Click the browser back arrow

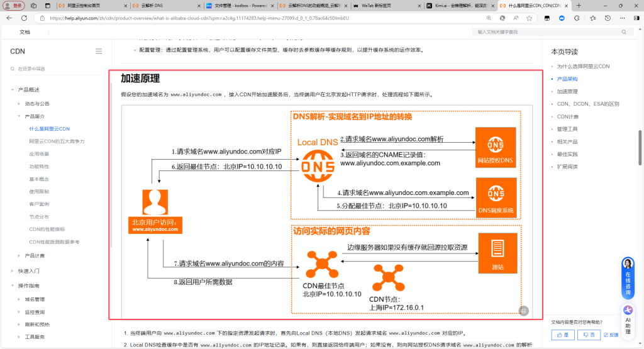[8, 18]
